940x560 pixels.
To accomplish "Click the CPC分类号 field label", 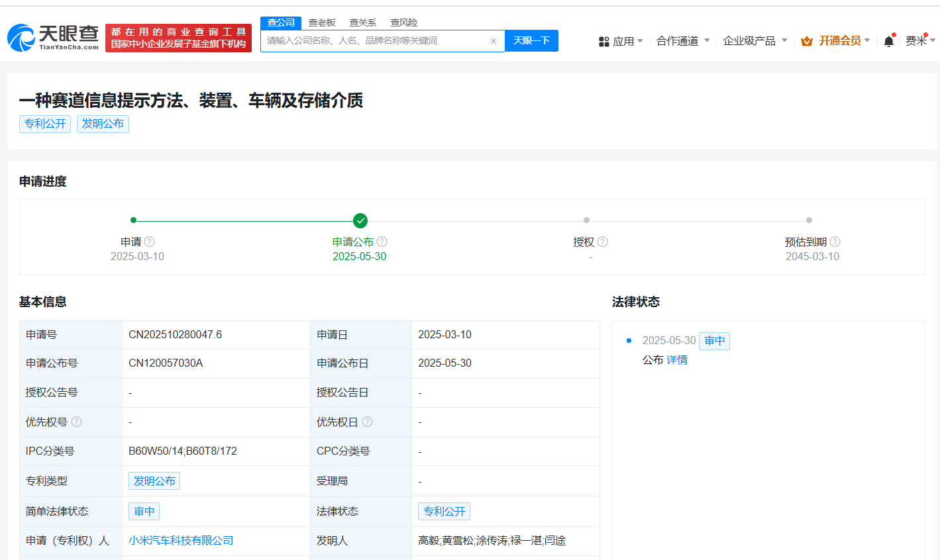I will click(343, 451).
